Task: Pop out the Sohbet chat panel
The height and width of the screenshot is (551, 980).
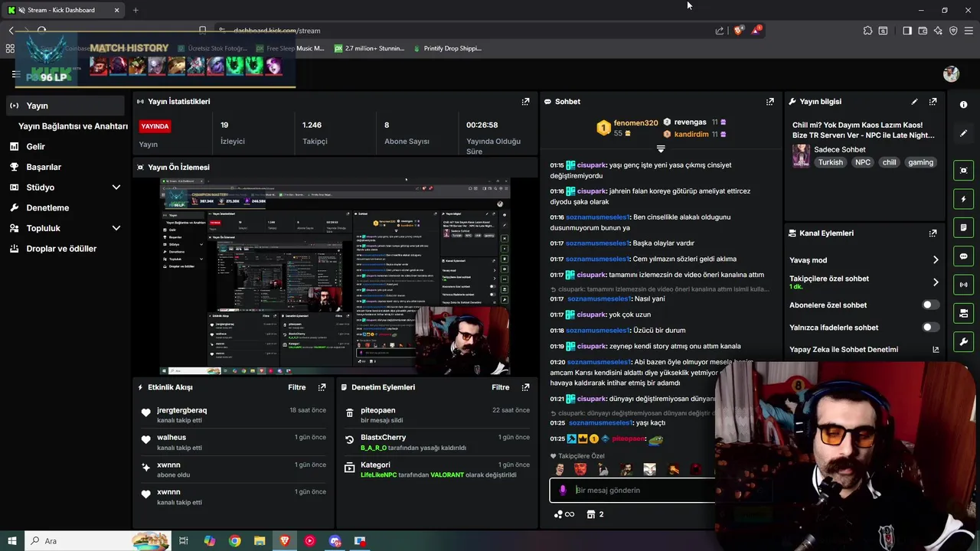Action: click(x=770, y=101)
